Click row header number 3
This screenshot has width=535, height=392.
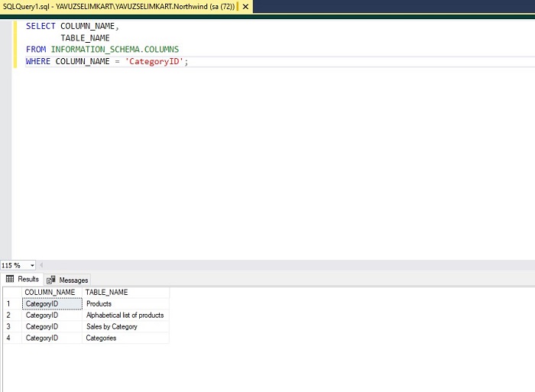click(x=12, y=326)
